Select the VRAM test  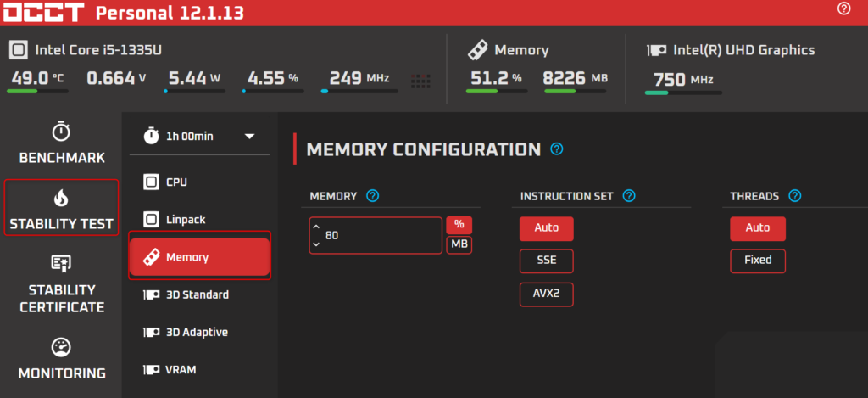pyautogui.click(x=200, y=370)
